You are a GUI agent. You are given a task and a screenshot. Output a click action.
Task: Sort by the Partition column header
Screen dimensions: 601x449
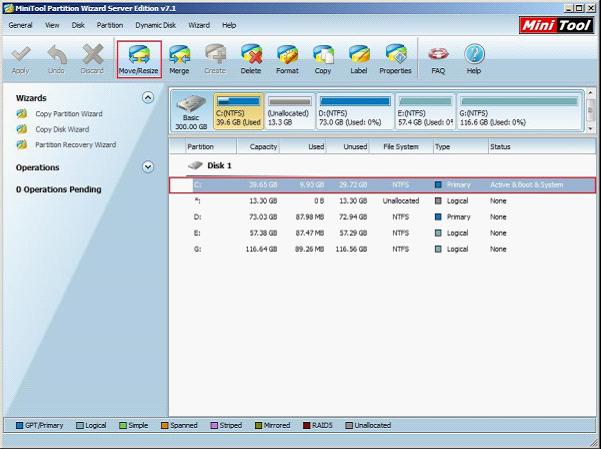(x=210, y=146)
